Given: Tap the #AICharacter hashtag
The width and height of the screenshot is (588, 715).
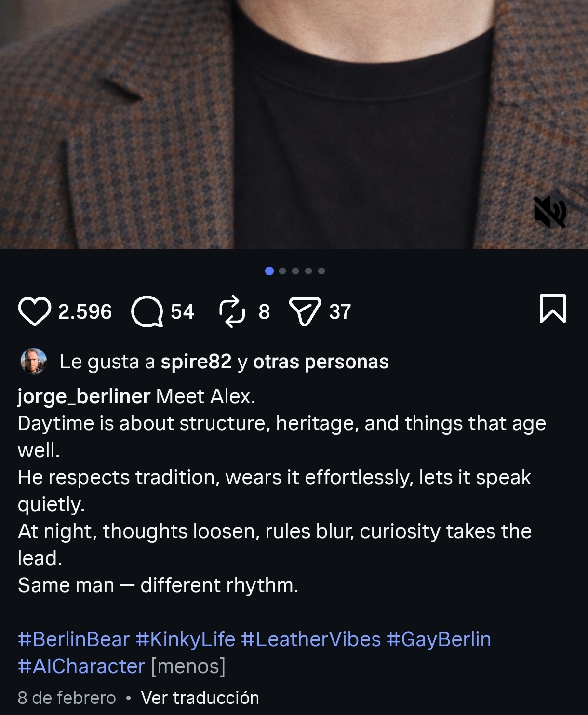Looking at the screenshot, I should (81, 666).
